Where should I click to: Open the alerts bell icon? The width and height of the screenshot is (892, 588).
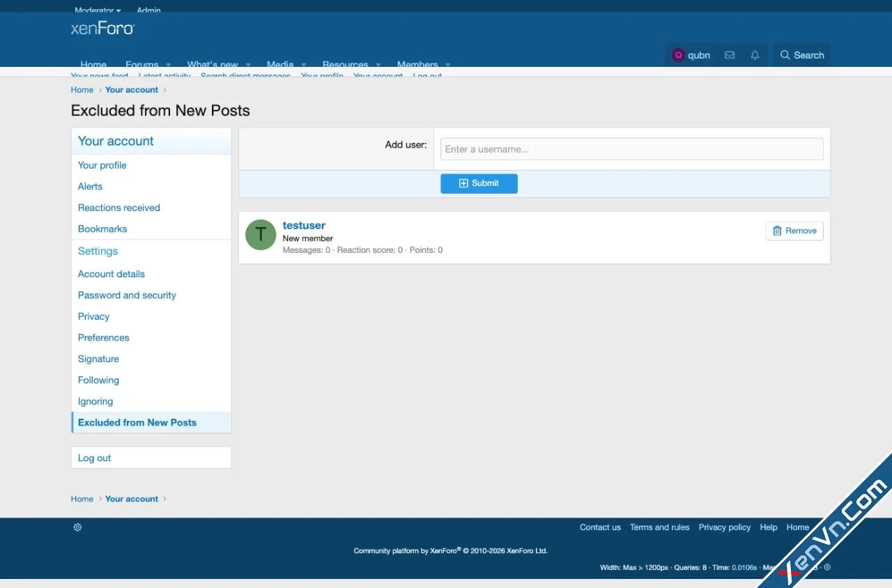tap(754, 54)
